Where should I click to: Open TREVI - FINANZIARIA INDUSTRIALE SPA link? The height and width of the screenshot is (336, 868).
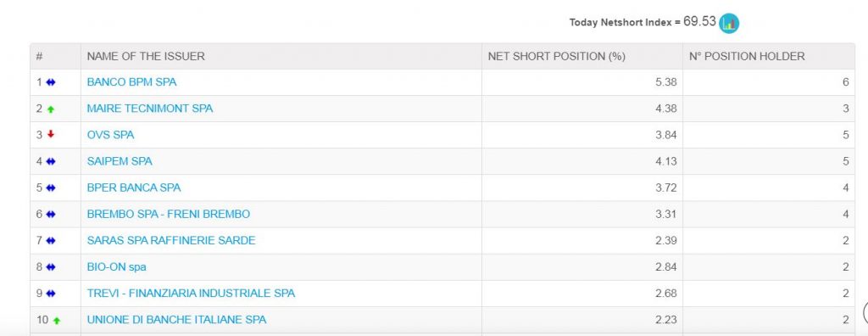click(191, 294)
